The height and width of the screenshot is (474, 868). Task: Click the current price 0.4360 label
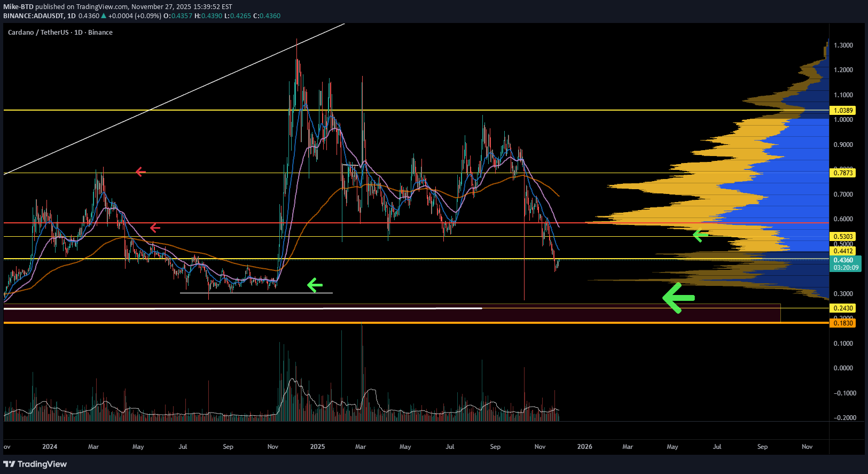tap(843, 260)
